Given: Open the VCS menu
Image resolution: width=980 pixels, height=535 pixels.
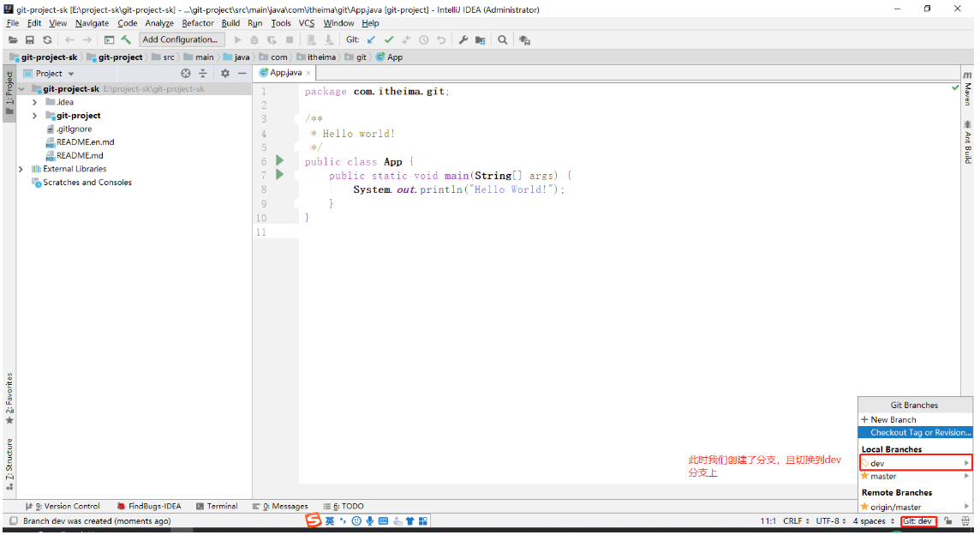Looking at the screenshot, I should pyautogui.click(x=307, y=23).
